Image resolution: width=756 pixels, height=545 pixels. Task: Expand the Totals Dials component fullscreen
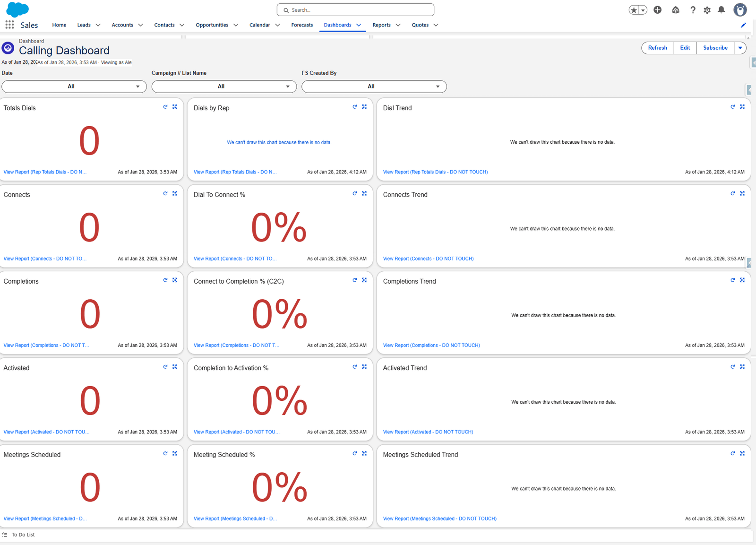point(175,107)
